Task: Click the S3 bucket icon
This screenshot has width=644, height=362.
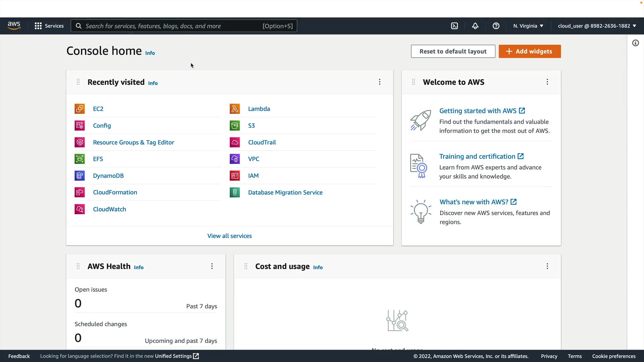Action: click(234, 125)
